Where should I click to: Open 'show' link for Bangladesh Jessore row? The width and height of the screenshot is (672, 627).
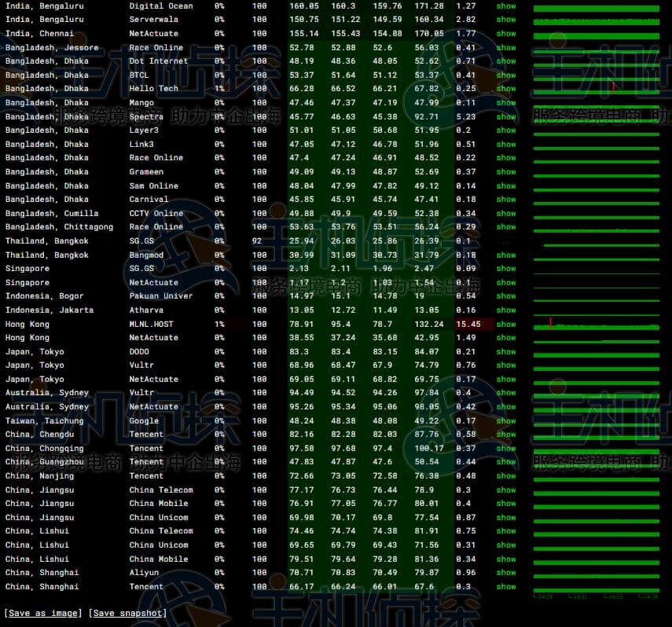click(506, 48)
